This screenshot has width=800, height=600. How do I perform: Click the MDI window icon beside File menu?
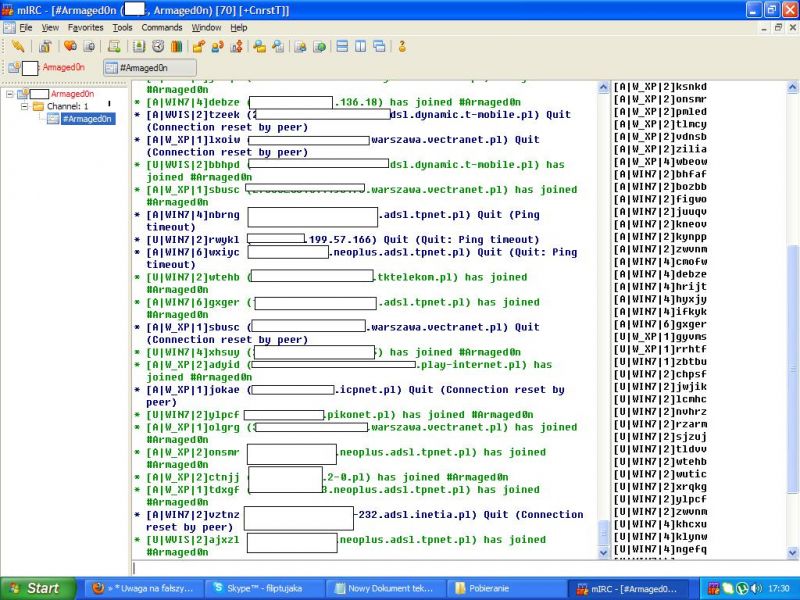pos(9,28)
